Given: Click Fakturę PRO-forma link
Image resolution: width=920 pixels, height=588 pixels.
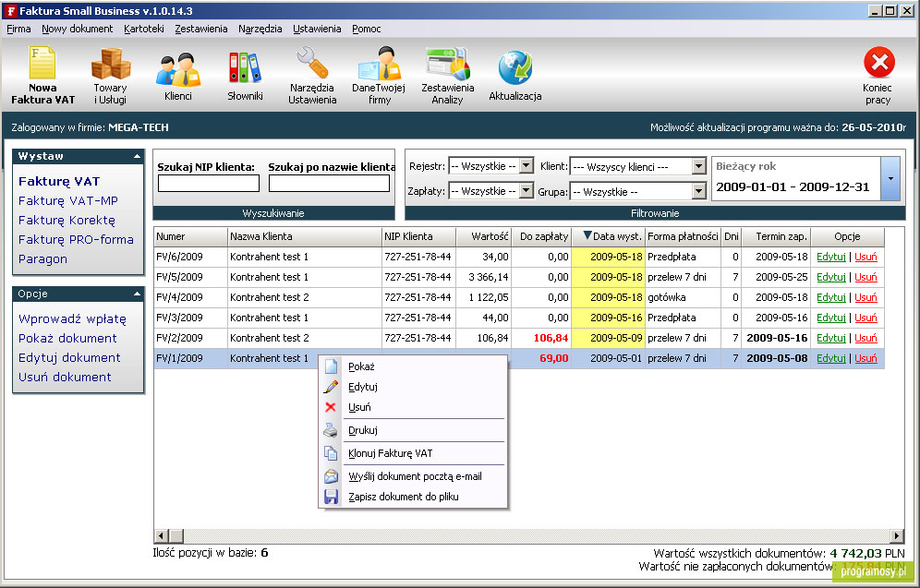Looking at the screenshot, I should click(x=76, y=239).
